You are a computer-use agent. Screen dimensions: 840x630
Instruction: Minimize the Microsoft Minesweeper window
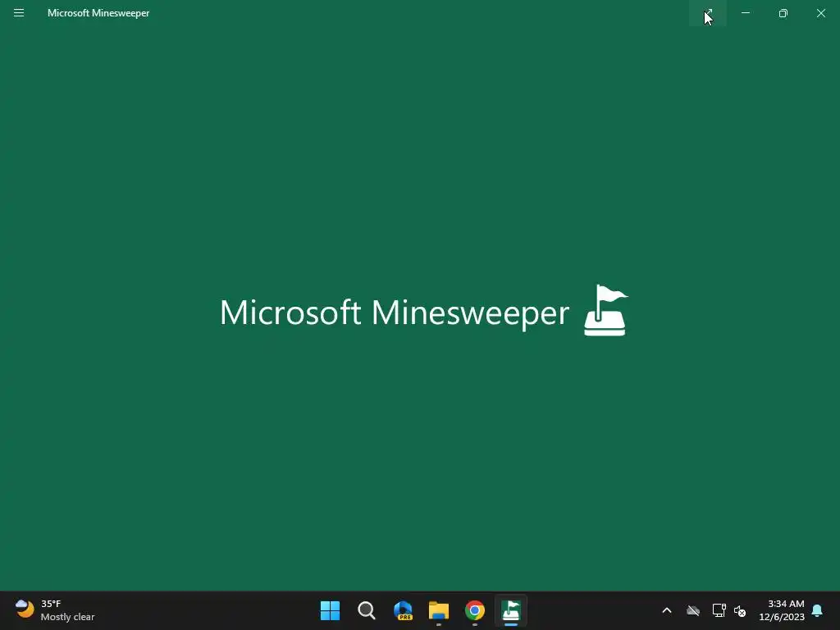(745, 13)
